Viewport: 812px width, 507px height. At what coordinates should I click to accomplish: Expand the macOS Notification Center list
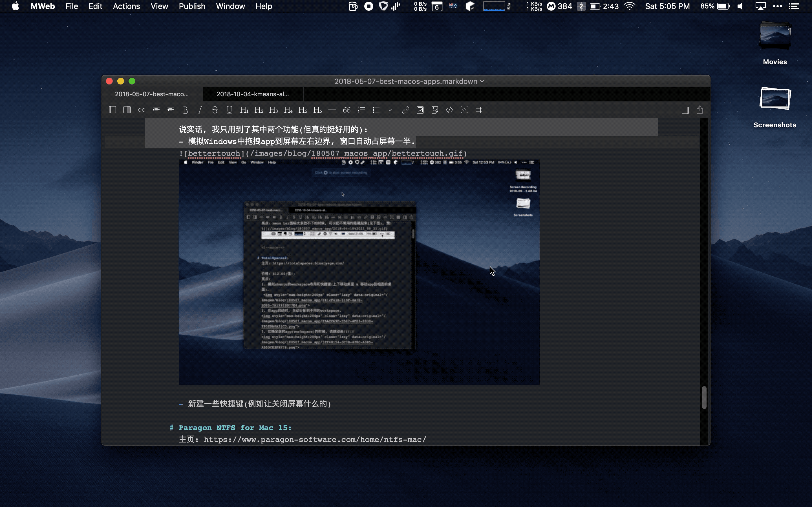click(x=794, y=6)
